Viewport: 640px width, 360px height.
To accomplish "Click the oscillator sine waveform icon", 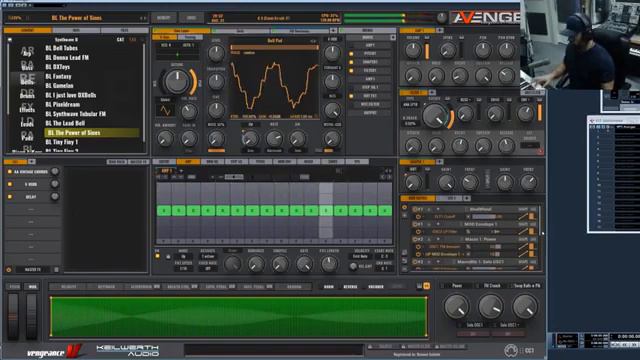I will point(165,111).
